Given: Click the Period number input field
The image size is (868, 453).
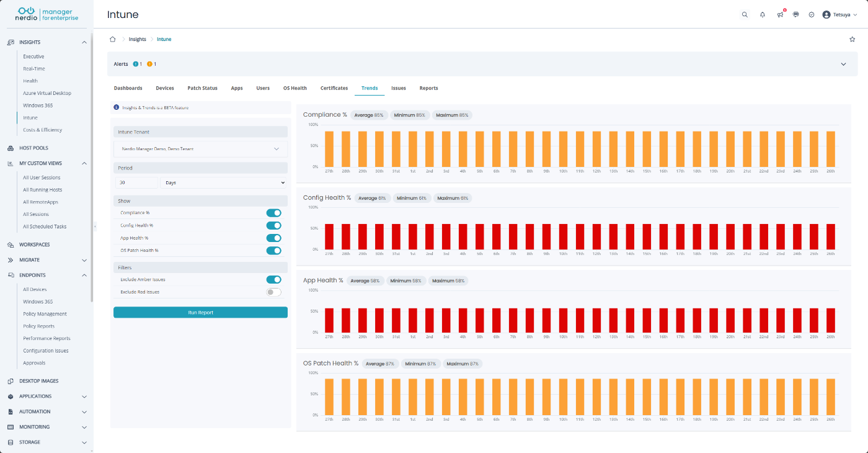Looking at the screenshot, I should point(136,182).
